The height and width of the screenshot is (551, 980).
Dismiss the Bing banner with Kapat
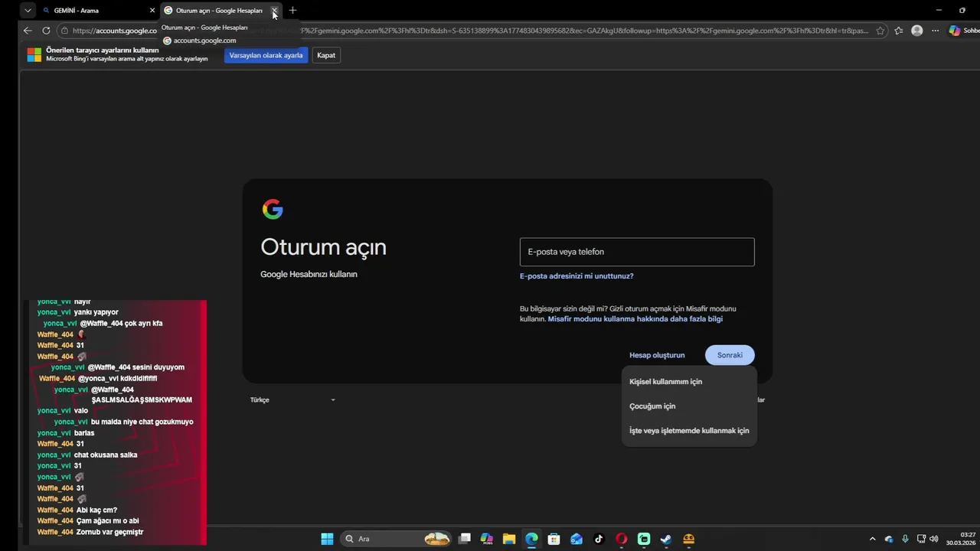(x=326, y=55)
